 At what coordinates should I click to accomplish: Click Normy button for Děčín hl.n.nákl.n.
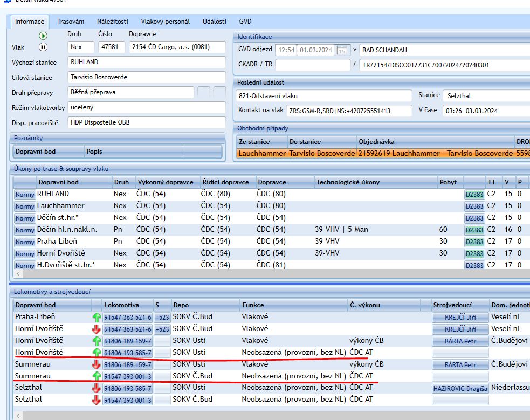(x=25, y=230)
